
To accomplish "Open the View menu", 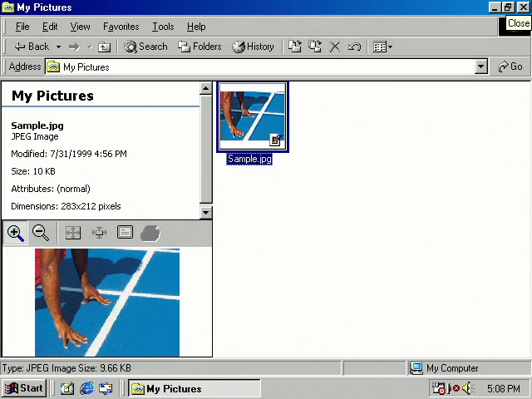I will click(x=80, y=27).
